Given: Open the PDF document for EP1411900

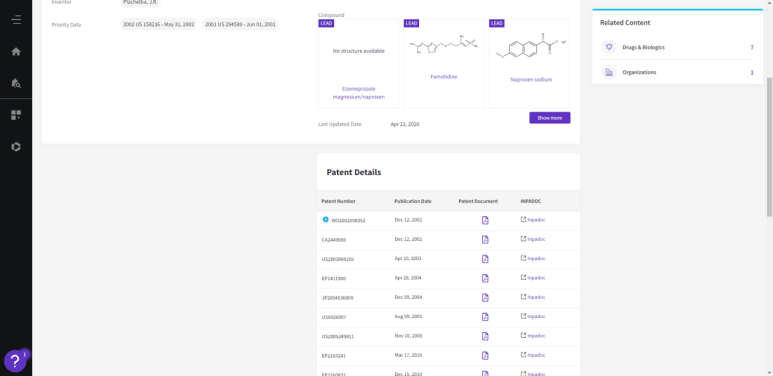Looking at the screenshot, I should pos(485,278).
